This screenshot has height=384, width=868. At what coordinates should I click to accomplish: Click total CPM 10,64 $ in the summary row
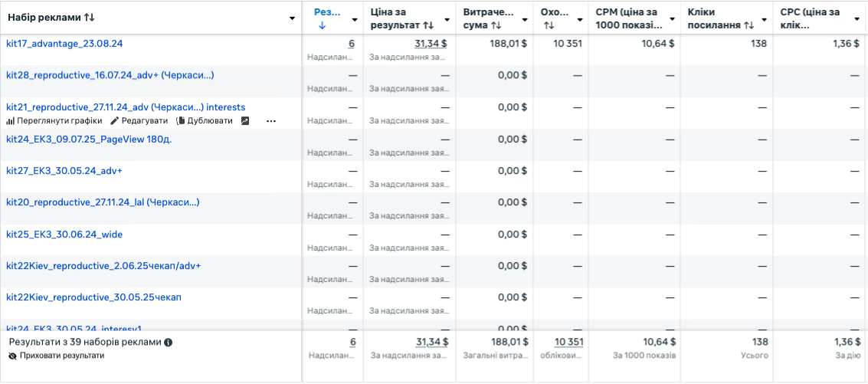[659, 343]
